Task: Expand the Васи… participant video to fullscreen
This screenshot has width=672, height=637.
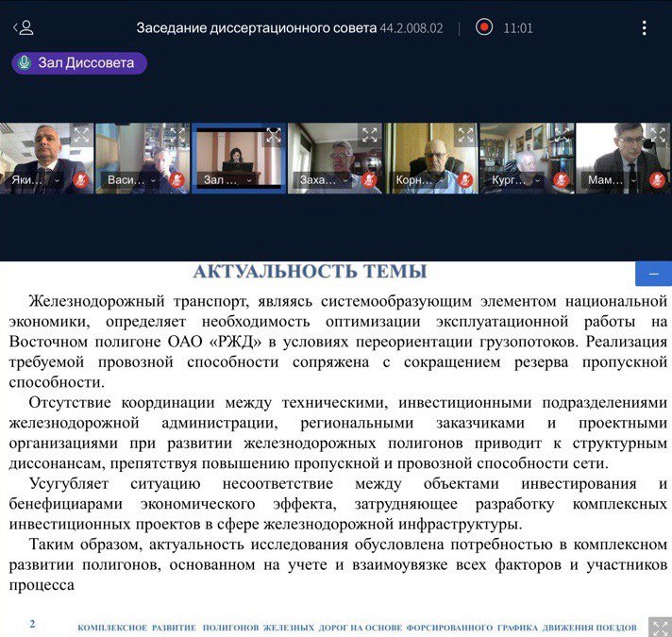Action: click(x=177, y=135)
